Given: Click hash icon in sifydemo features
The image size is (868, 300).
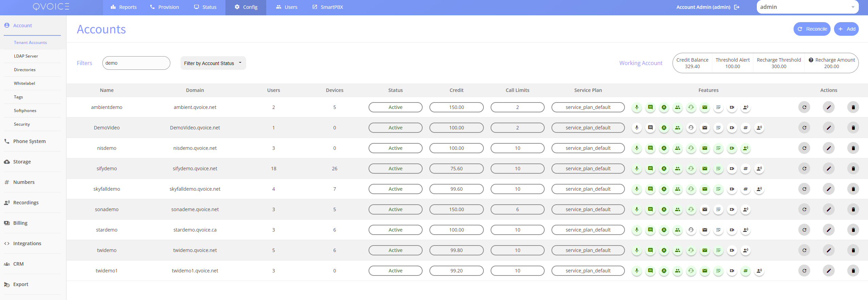Looking at the screenshot, I should point(746,169).
